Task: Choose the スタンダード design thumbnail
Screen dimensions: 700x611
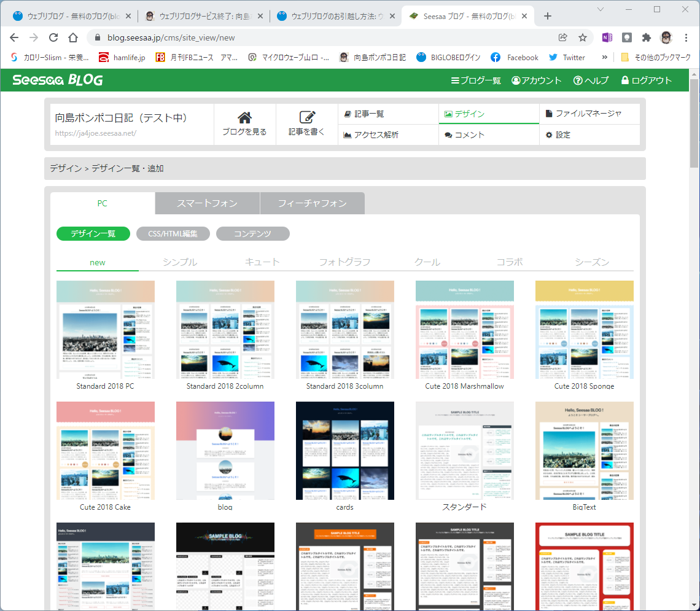Action: coord(464,450)
